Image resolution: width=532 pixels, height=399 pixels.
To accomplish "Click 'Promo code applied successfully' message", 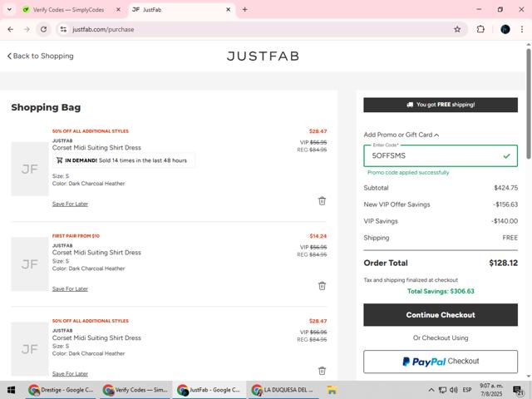I will 408,172.
